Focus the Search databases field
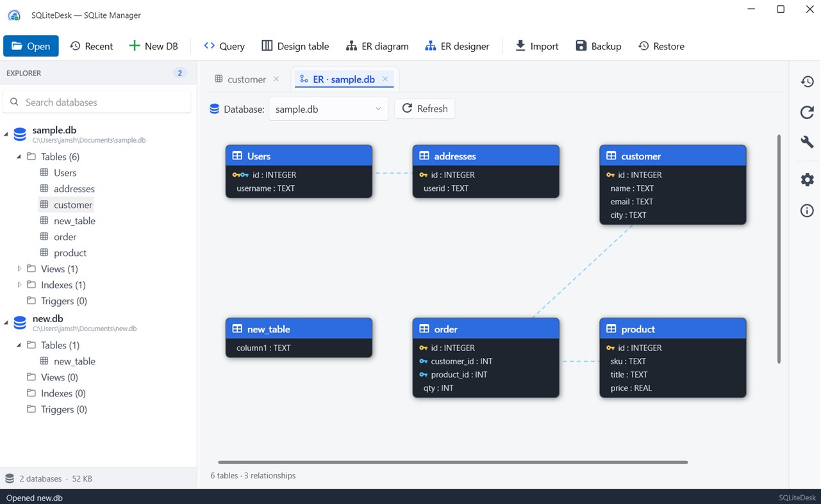The height and width of the screenshot is (504, 821). click(97, 102)
